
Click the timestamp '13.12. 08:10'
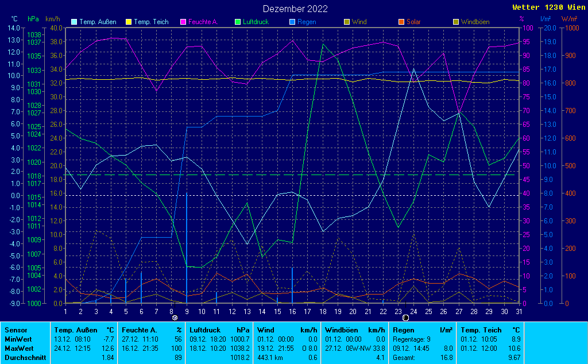point(72,339)
